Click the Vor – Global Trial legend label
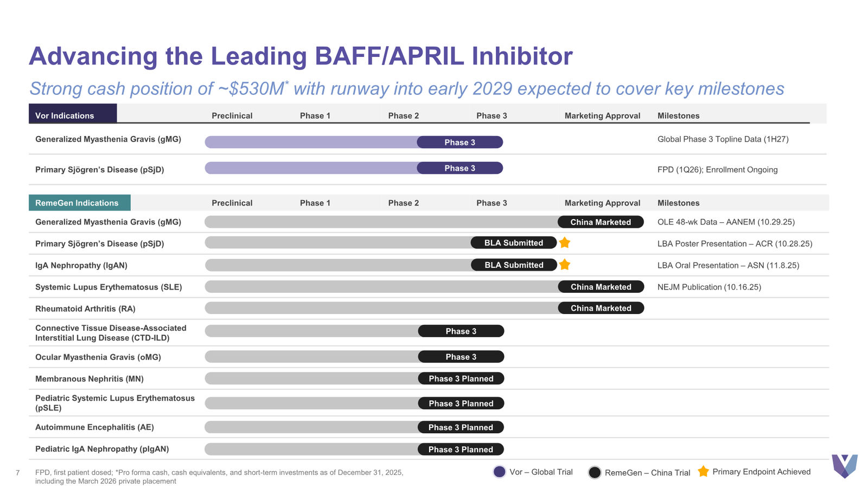 tap(541, 472)
